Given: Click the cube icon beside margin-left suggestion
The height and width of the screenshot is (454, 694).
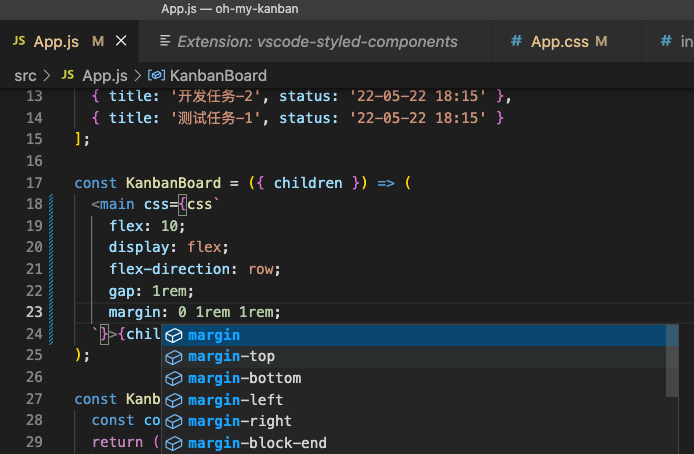Looking at the screenshot, I should pyautogui.click(x=174, y=400).
